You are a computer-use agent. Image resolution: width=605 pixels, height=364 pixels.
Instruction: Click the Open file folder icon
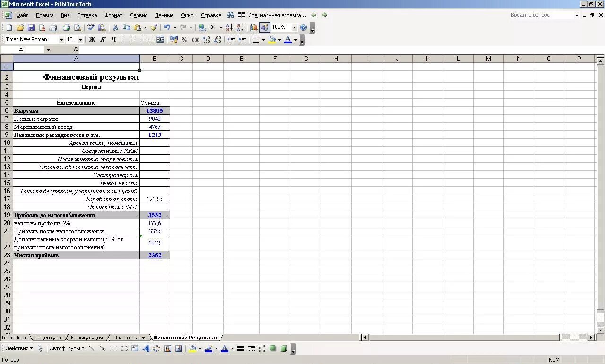click(20, 27)
